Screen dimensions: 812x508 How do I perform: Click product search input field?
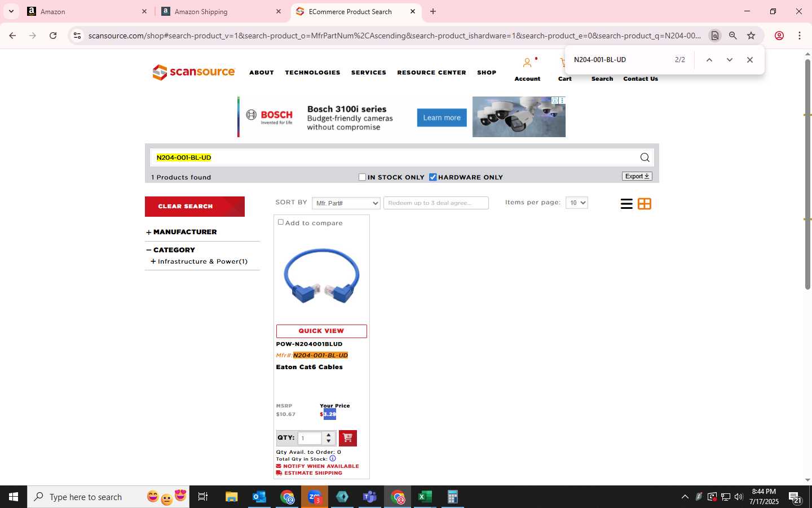(x=395, y=157)
